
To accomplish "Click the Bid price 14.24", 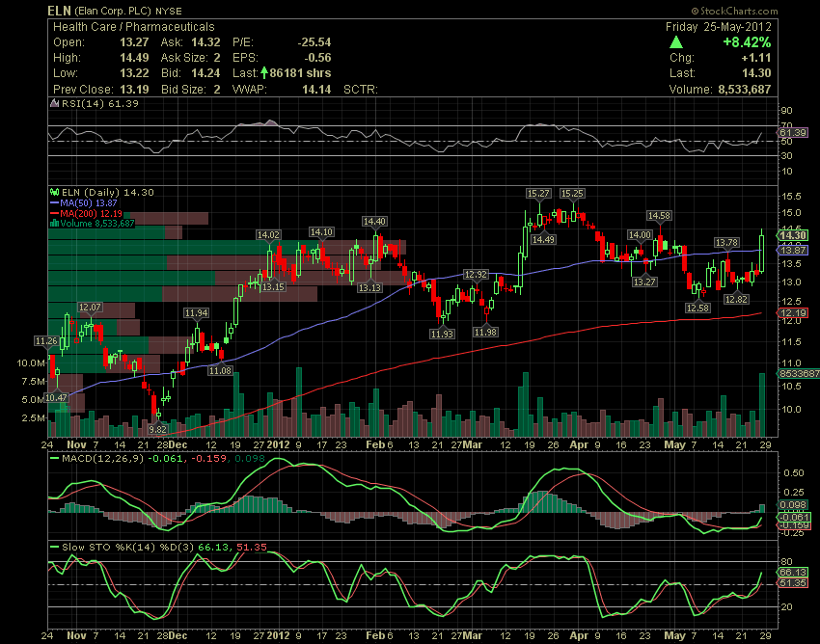I will point(205,73).
